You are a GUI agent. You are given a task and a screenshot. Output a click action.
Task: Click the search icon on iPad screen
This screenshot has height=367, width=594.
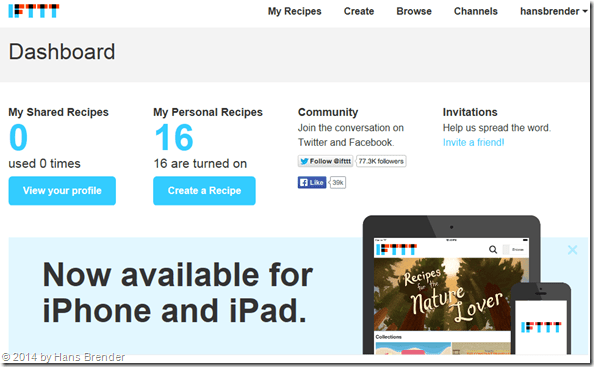click(x=493, y=249)
